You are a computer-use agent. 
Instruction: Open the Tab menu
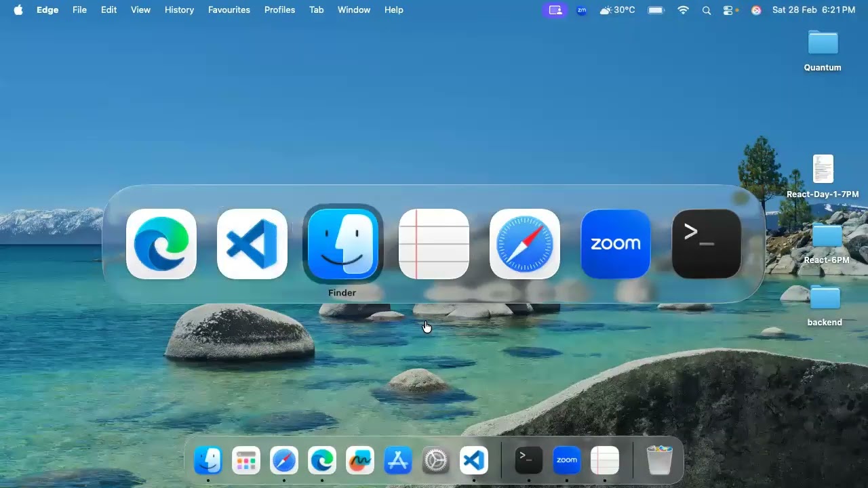(317, 10)
